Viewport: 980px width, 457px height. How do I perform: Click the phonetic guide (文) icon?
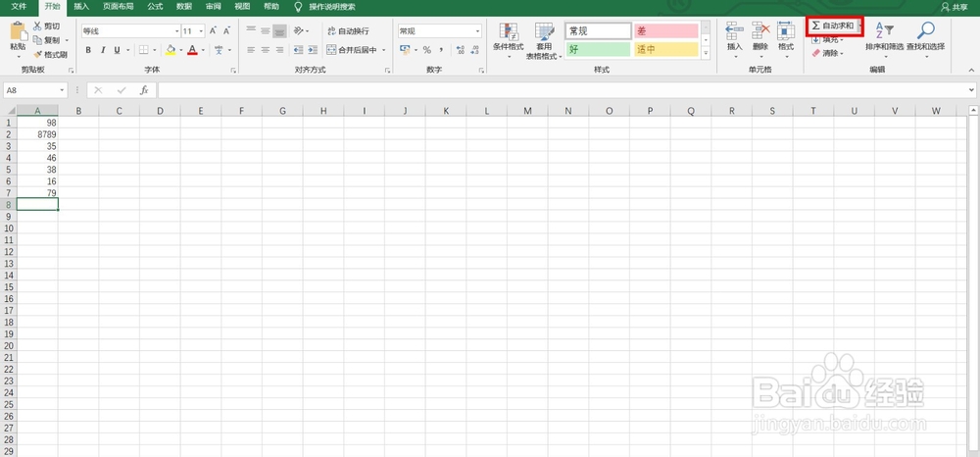click(219, 50)
